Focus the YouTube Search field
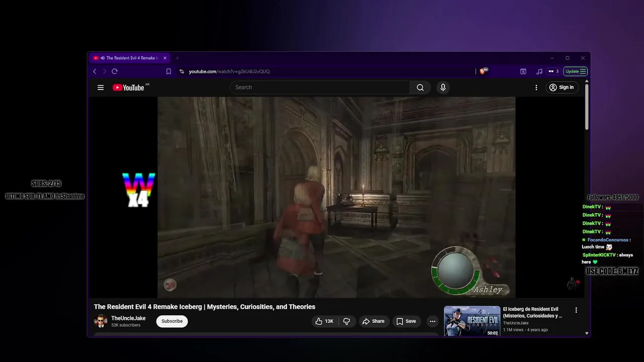 click(x=320, y=87)
